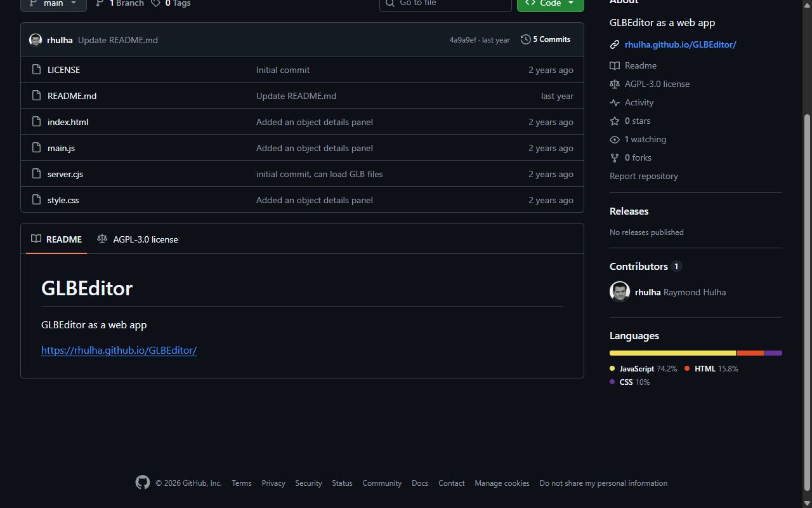This screenshot has height=508, width=812.
Task: Click the rhulha username in the commit row
Action: [60, 40]
